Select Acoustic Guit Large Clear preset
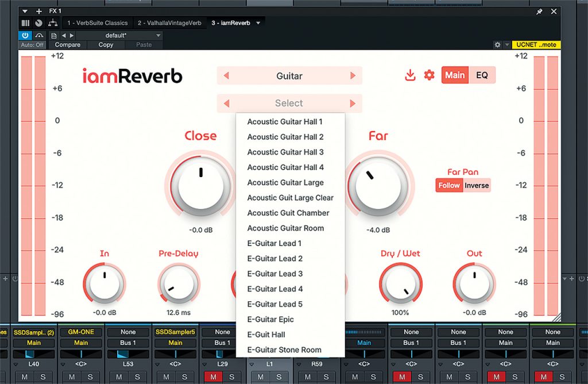 [x=290, y=198]
